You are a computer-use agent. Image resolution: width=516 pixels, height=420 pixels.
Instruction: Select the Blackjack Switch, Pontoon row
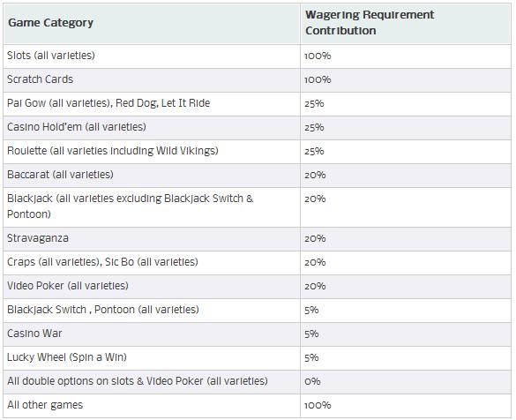pyautogui.click(x=257, y=311)
